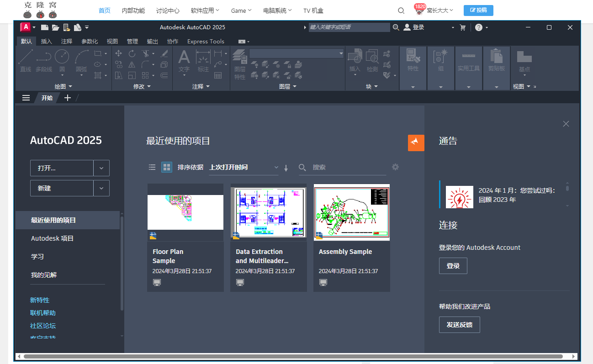The height and width of the screenshot is (364, 593).
Task: Select the Arc (圆弧) tool
Action: [81, 61]
